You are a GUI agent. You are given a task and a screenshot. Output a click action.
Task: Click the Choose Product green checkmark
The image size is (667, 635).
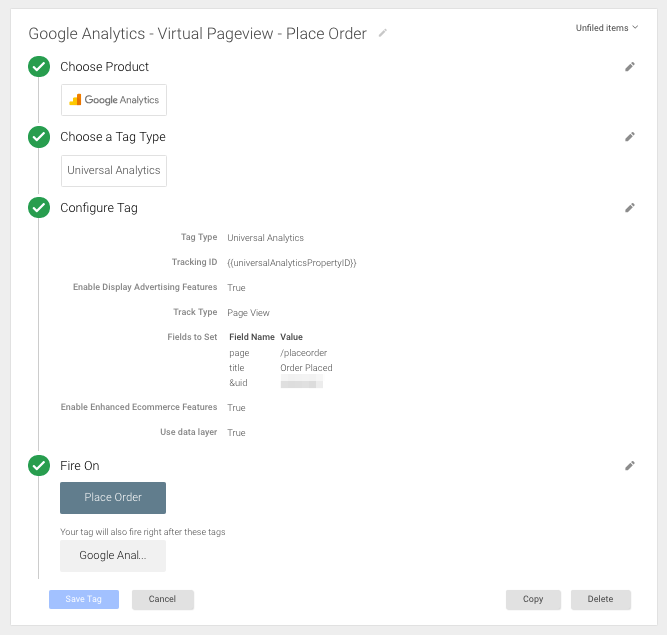pyautogui.click(x=39, y=67)
